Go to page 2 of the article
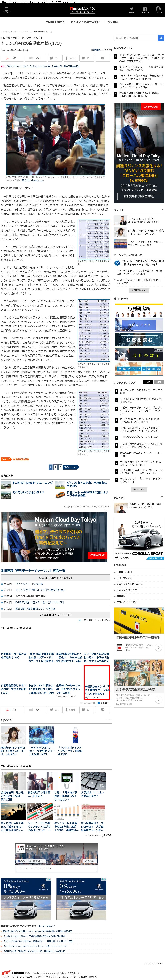Screen dimensions: 165x980 pos(55,467)
